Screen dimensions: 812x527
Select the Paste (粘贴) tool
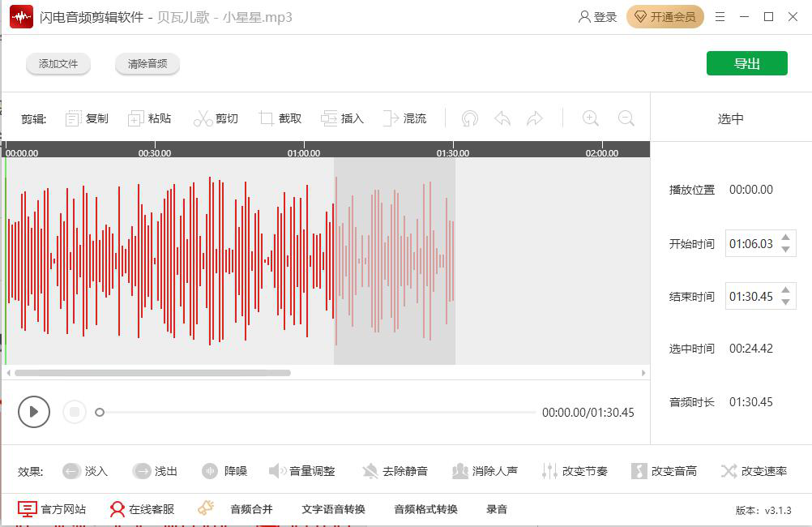[x=136, y=118]
